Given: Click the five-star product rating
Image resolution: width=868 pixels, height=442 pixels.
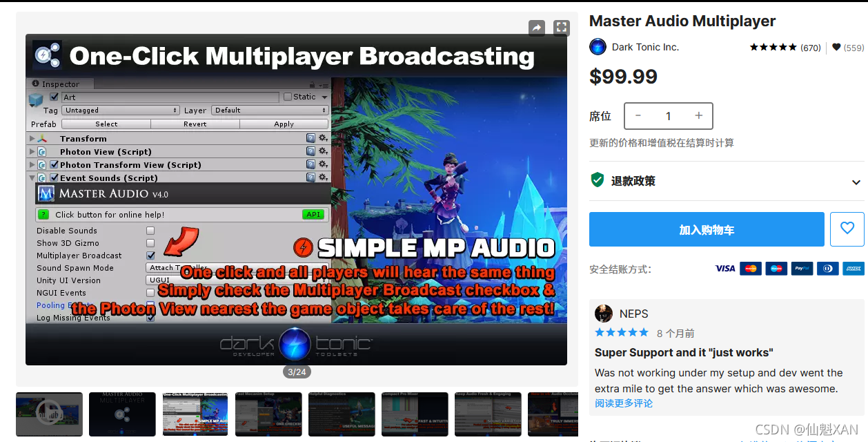Looking at the screenshot, I should point(773,48).
